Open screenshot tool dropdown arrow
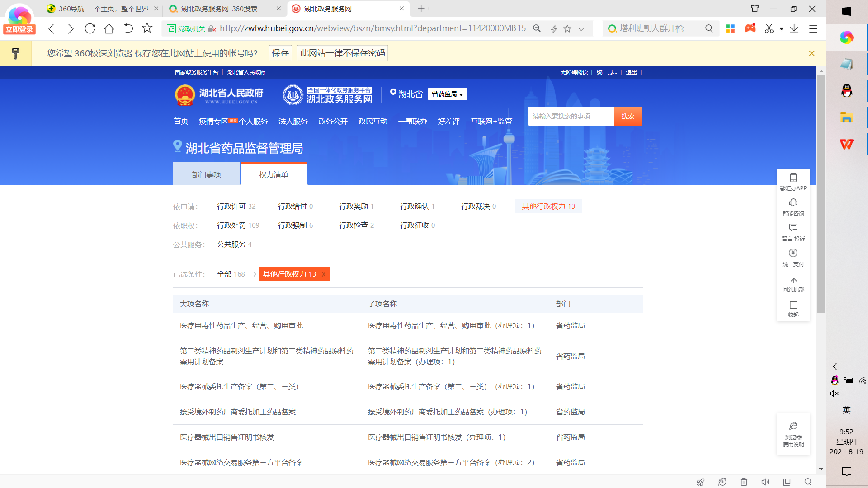 click(781, 29)
